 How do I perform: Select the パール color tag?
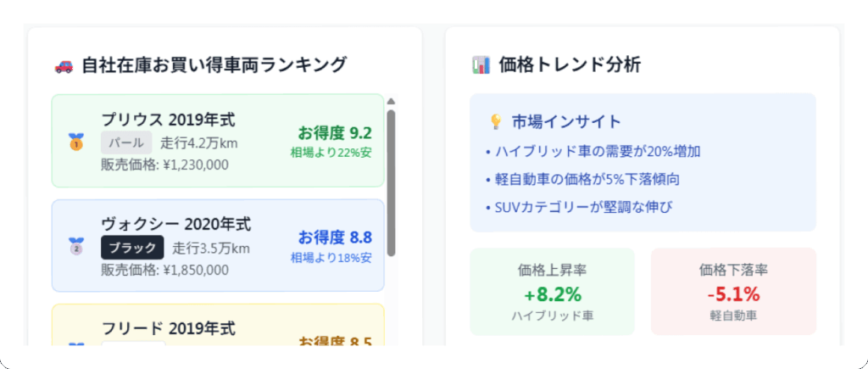coord(126,143)
